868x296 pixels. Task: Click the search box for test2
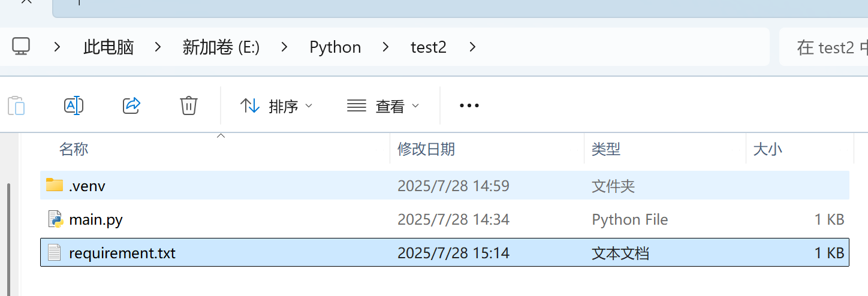(824, 47)
